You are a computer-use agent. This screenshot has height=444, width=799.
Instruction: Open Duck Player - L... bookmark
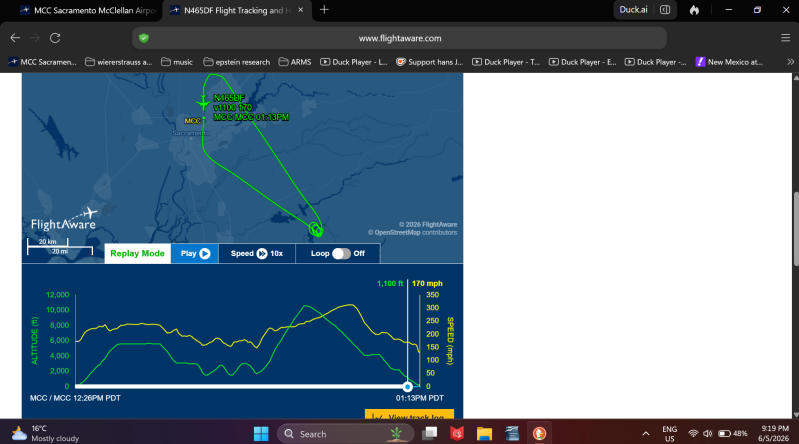pos(354,62)
